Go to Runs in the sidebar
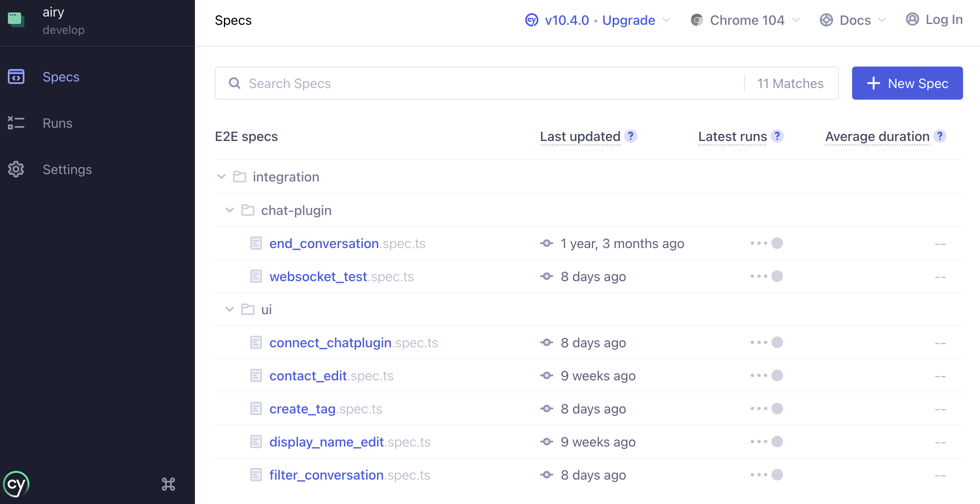 [x=57, y=123]
